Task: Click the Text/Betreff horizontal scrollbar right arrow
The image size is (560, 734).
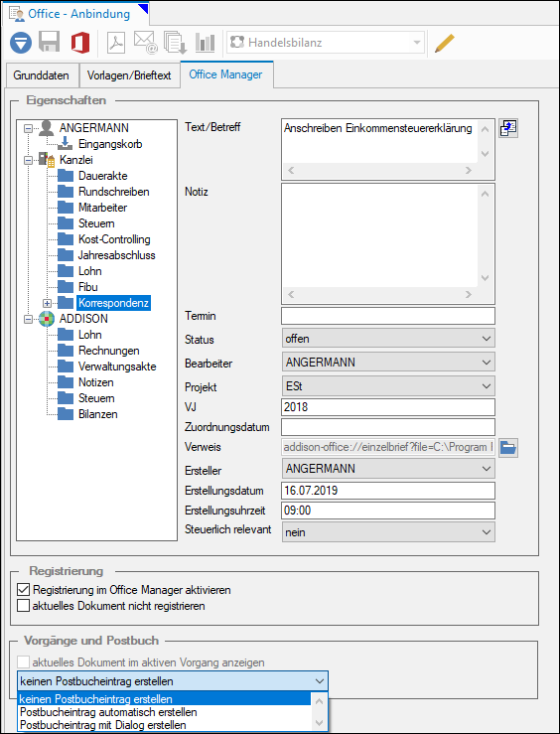Action: point(469,171)
